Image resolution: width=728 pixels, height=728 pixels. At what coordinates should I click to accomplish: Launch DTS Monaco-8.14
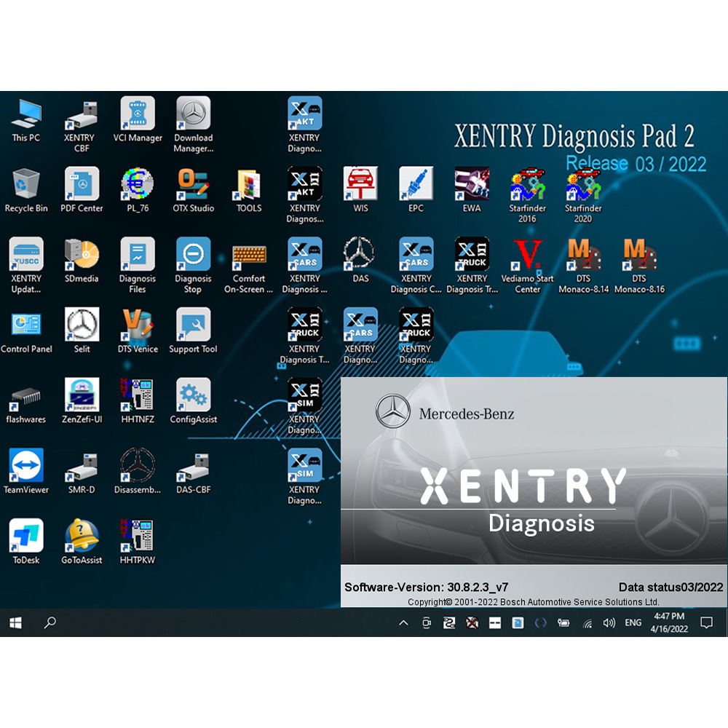click(x=583, y=265)
